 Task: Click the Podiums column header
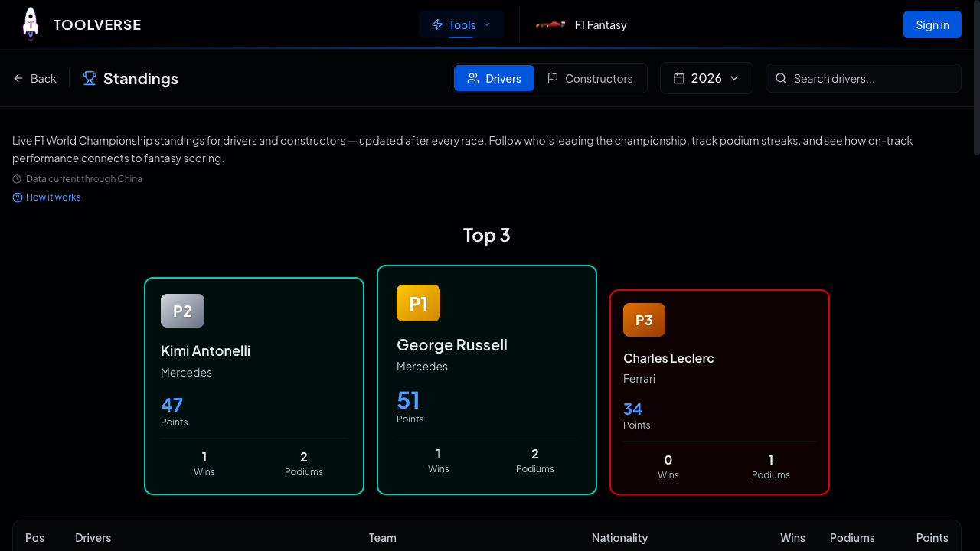(x=852, y=537)
